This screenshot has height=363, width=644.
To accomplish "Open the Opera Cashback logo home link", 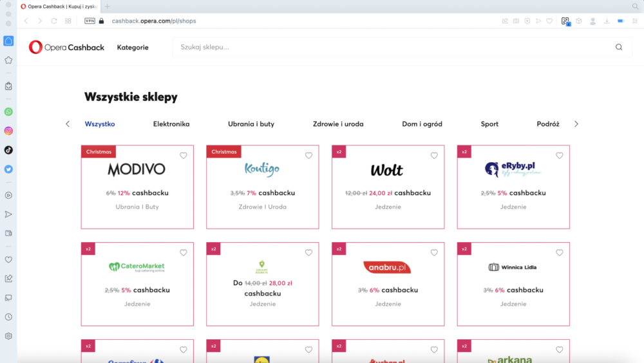I will (66, 47).
